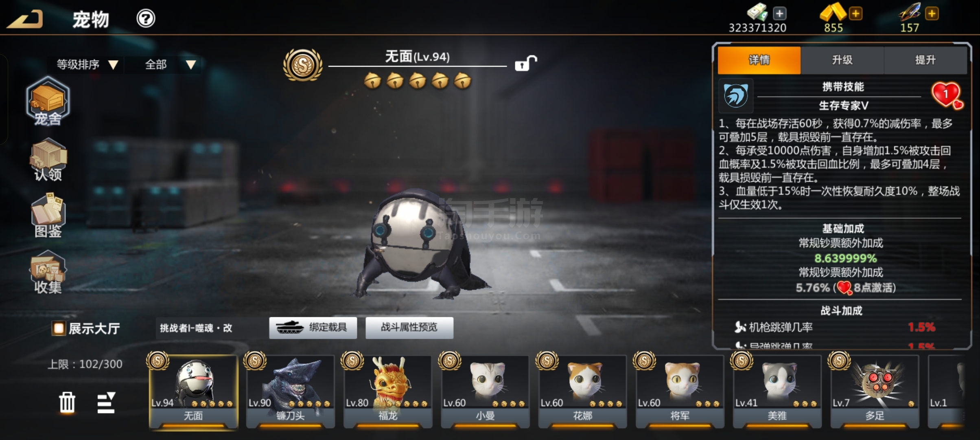
Task: Tap the trash can delete icon
Action: [x=67, y=403]
